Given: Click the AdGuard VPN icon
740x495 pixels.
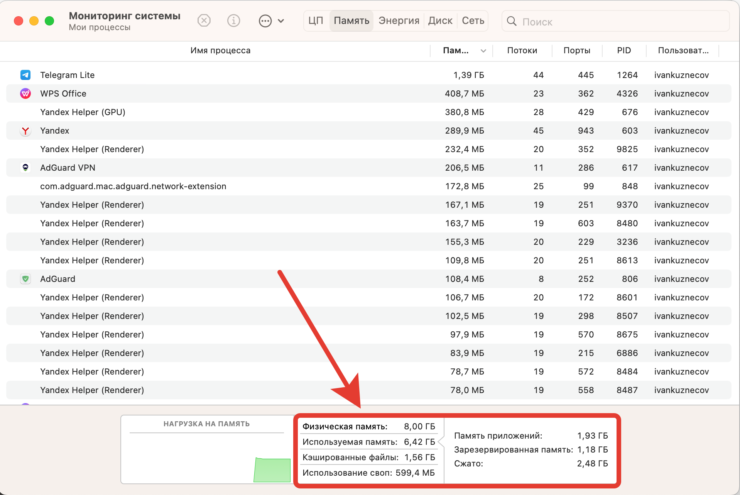Looking at the screenshot, I should coord(25,168).
